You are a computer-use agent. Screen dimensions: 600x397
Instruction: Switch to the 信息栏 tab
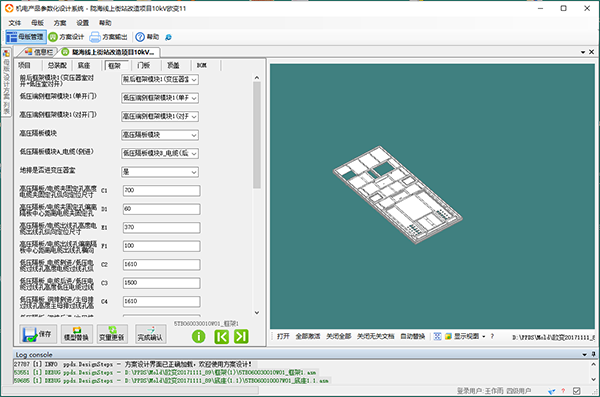(39, 52)
